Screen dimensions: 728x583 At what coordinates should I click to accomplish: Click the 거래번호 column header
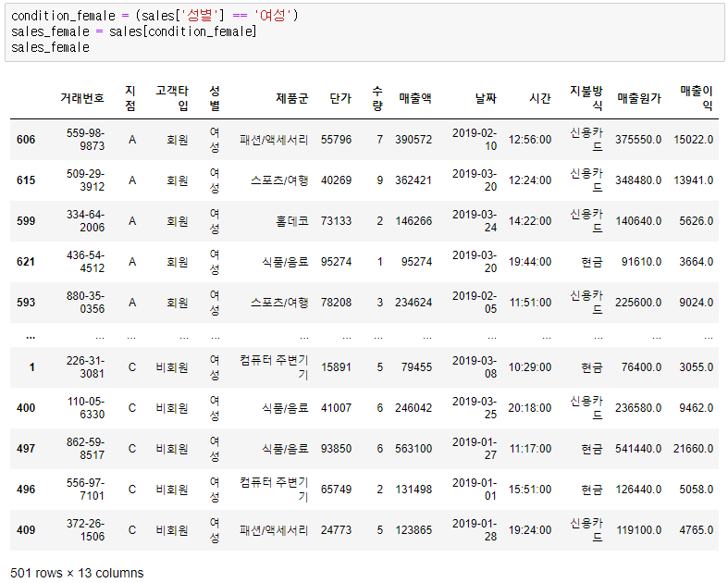(x=82, y=98)
